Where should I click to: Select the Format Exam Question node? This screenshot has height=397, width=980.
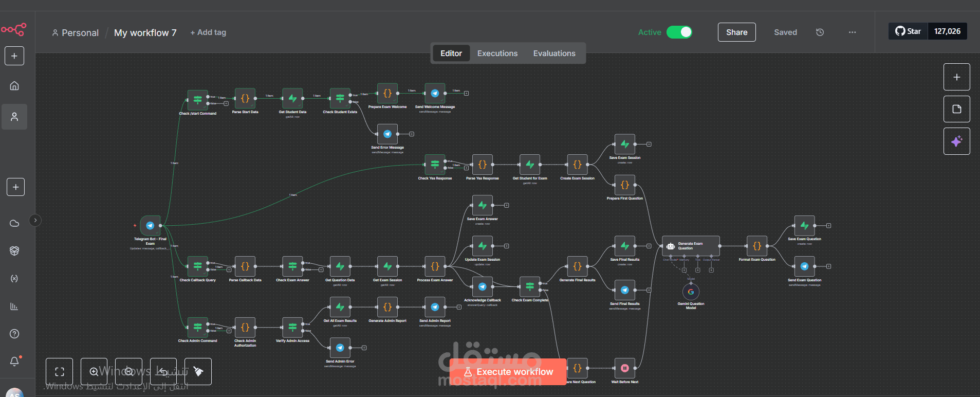pyautogui.click(x=757, y=246)
